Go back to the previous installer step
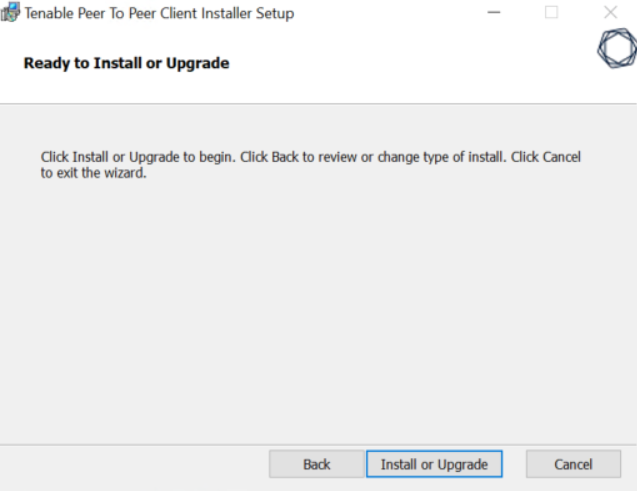 316,464
